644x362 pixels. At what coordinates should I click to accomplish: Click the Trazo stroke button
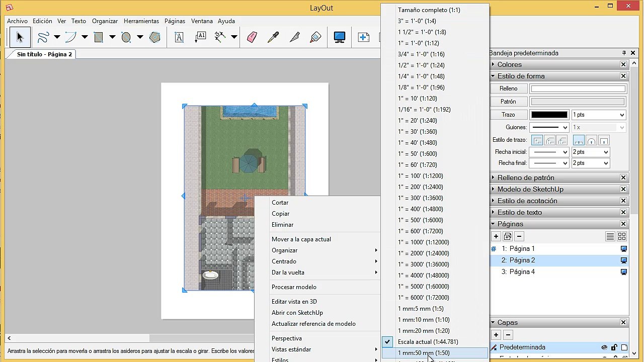[x=509, y=115]
